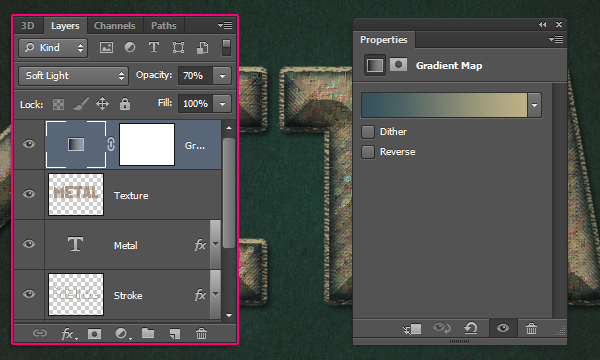600x360 pixels.
Task: Click the filter for adjustment layers icon
Action: point(130,47)
